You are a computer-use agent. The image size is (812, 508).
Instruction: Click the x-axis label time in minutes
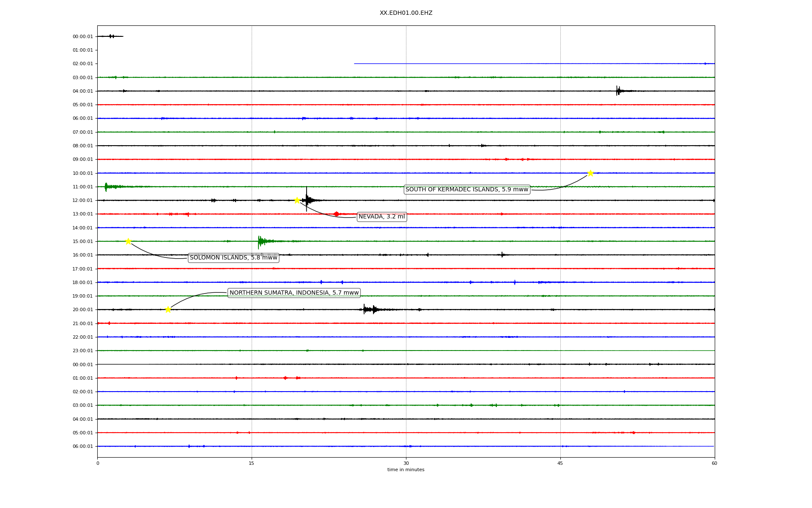[x=406, y=470]
